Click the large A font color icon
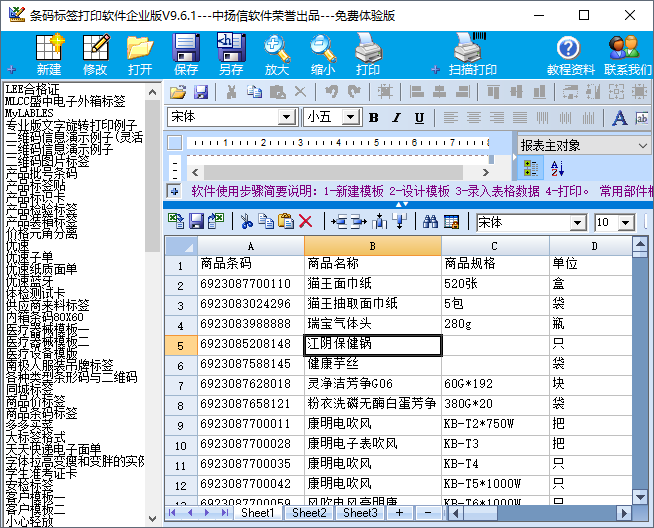 click(619, 118)
